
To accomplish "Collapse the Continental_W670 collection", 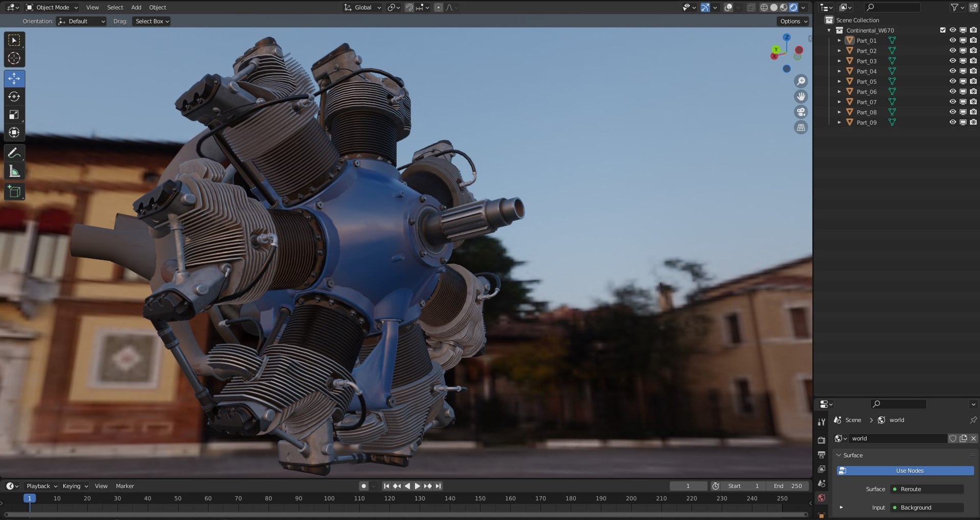I will [x=829, y=30].
